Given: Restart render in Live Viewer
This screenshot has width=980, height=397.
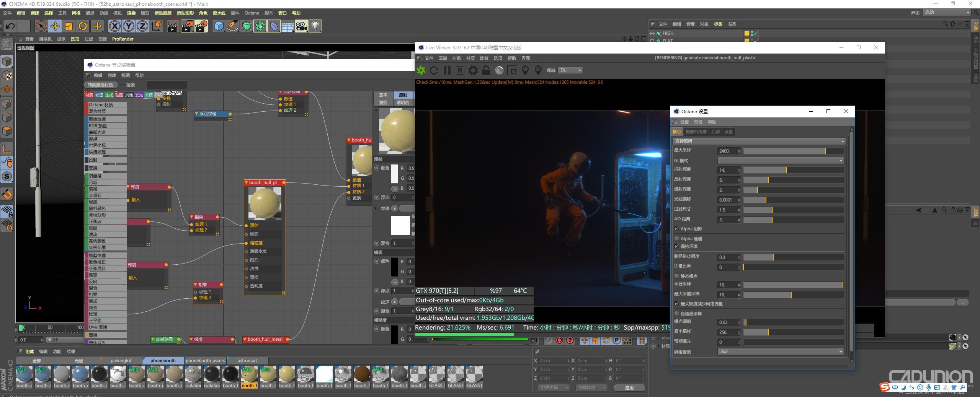Looking at the screenshot, I should (434, 70).
